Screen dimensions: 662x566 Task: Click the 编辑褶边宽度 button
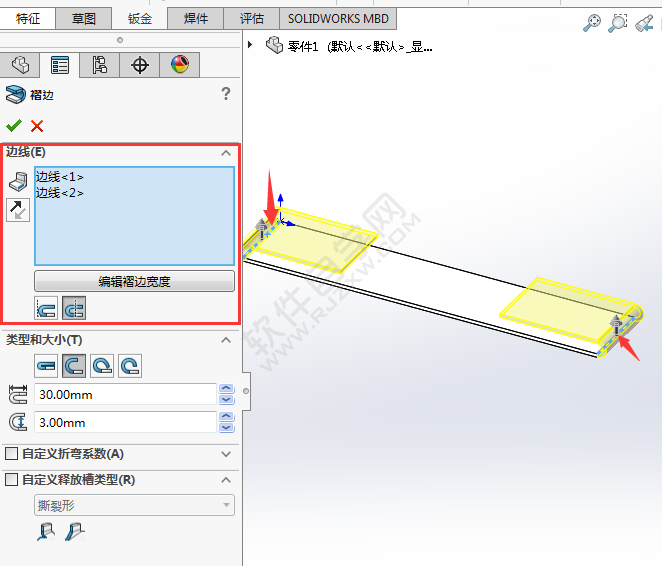pyautogui.click(x=134, y=281)
